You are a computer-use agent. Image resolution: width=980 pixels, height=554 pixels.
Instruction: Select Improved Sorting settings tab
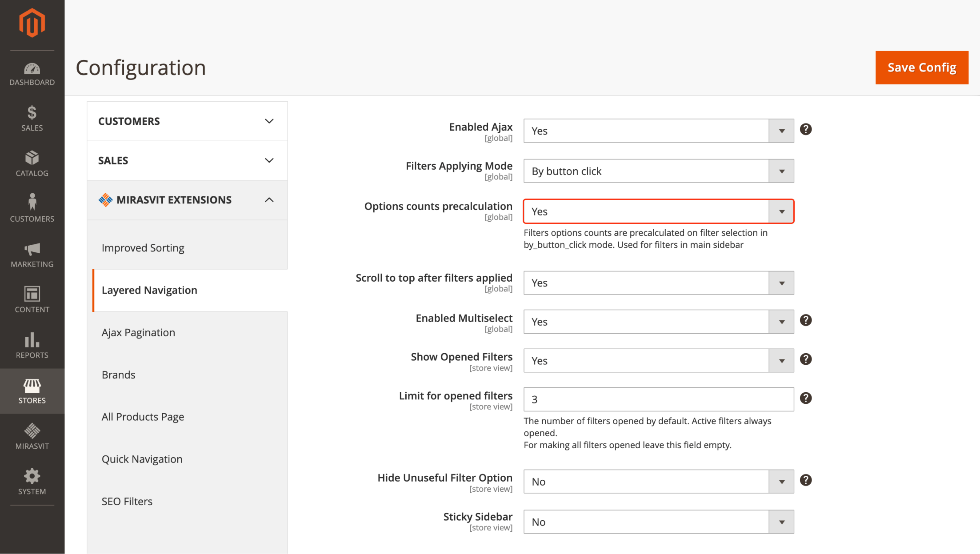tap(190, 248)
